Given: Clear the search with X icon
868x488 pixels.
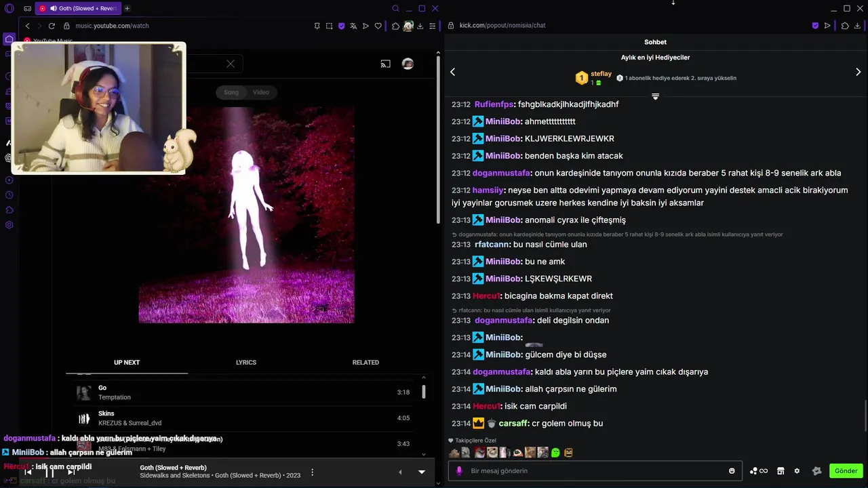Looking at the screenshot, I should [231, 64].
